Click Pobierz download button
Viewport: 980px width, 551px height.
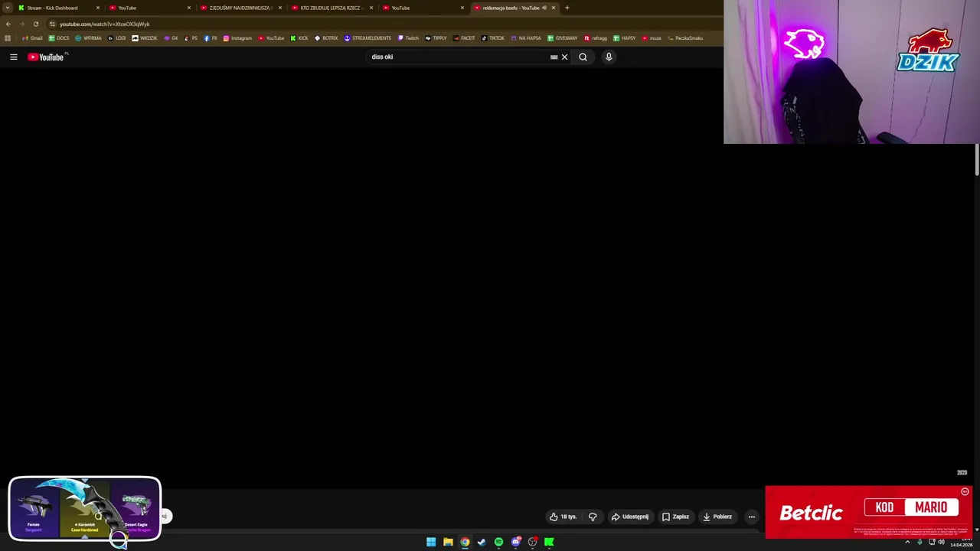pyautogui.click(x=717, y=517)
